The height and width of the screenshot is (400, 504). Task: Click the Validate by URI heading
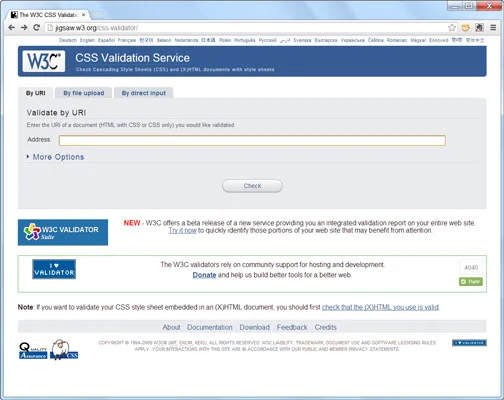click(56, 113)
